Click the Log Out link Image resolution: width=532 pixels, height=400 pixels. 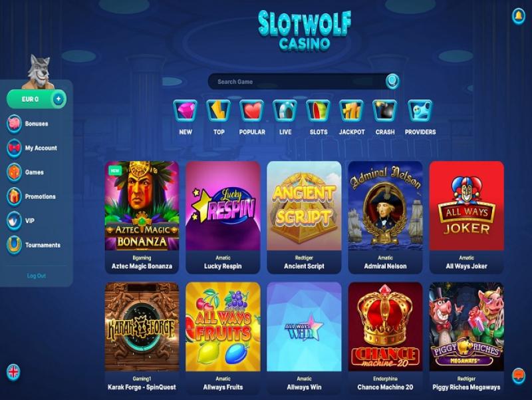coord(37,276)
